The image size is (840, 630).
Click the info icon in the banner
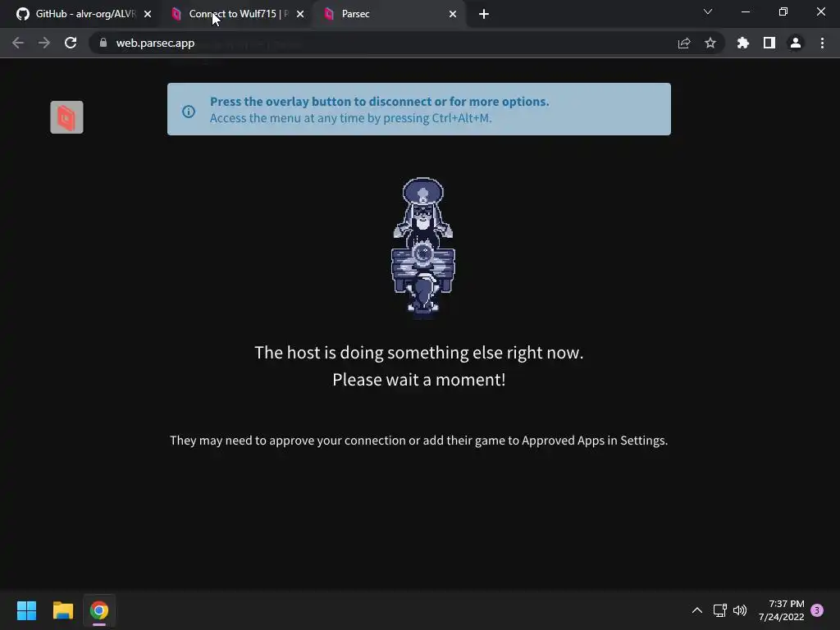[189, 112]
